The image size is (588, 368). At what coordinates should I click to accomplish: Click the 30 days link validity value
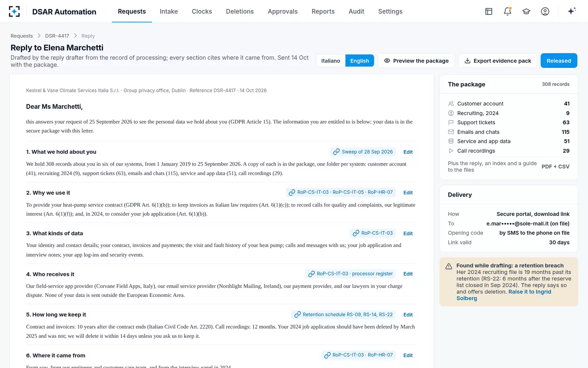[559, 242]
